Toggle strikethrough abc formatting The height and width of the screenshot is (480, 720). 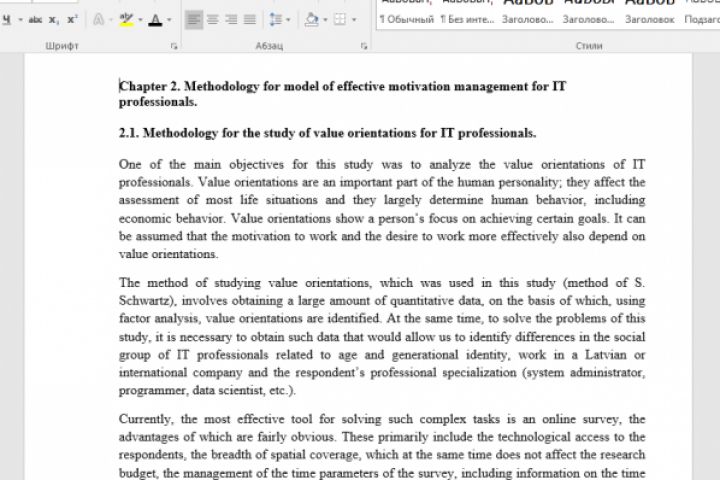(35, 20)
